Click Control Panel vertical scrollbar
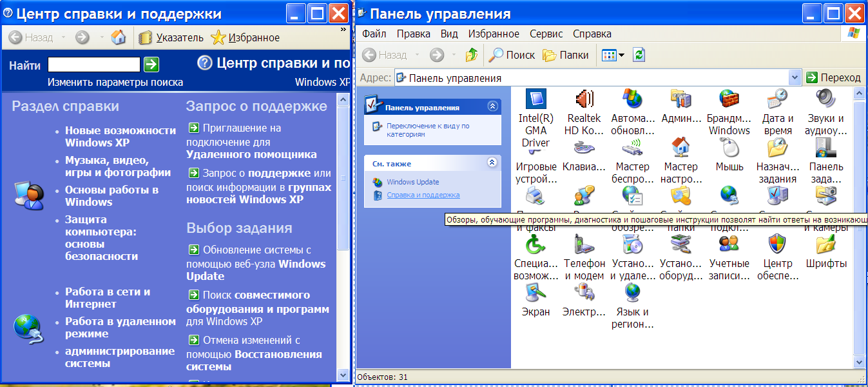The width and height of the screenshot is (868, 387). click(x=858, y=229)
